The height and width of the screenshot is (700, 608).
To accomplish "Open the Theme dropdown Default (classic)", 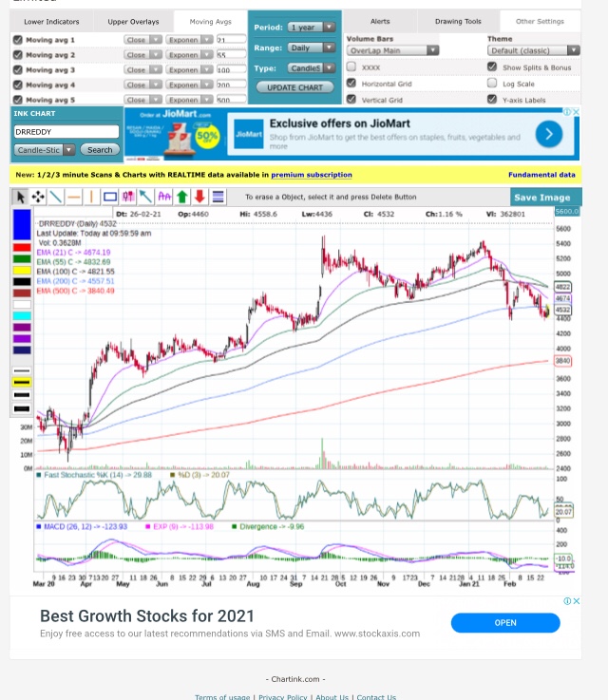I will tap(533, 50).
